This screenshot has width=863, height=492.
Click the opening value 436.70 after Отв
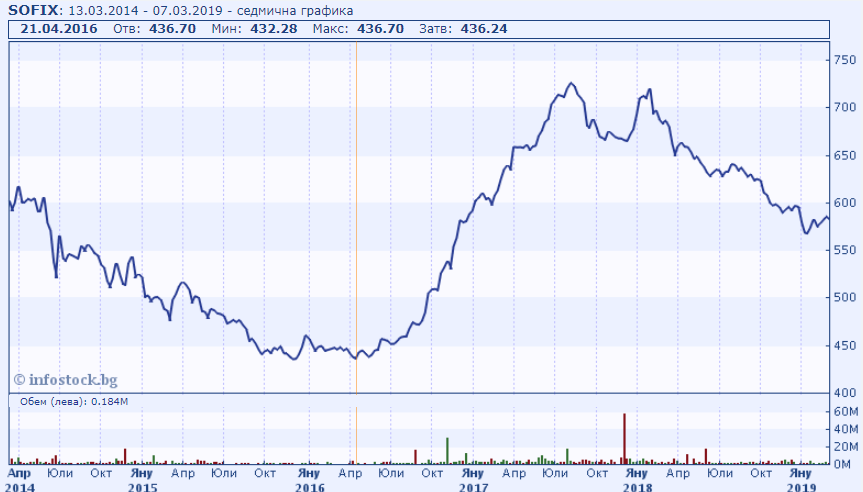pos(172,29)
